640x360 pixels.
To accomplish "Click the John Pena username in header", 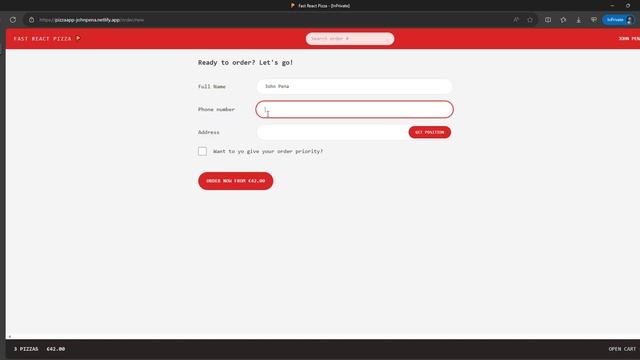I will tap(629, 38).
